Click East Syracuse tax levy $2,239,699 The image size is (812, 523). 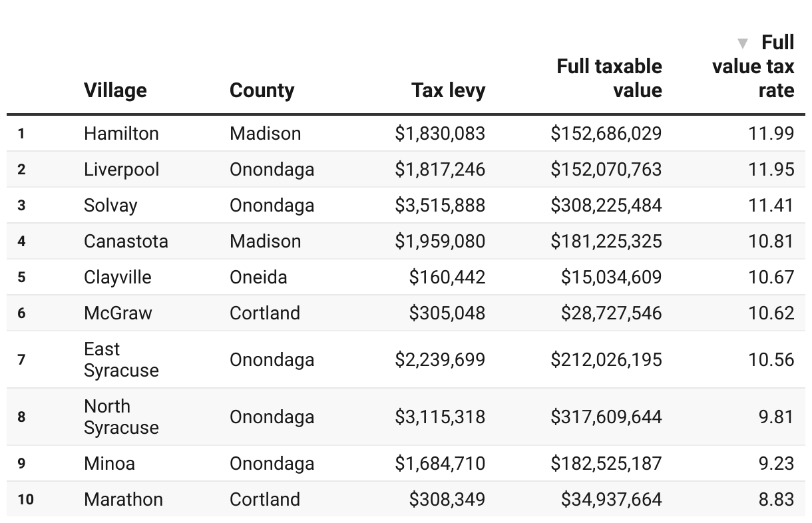tap(440, 359)
